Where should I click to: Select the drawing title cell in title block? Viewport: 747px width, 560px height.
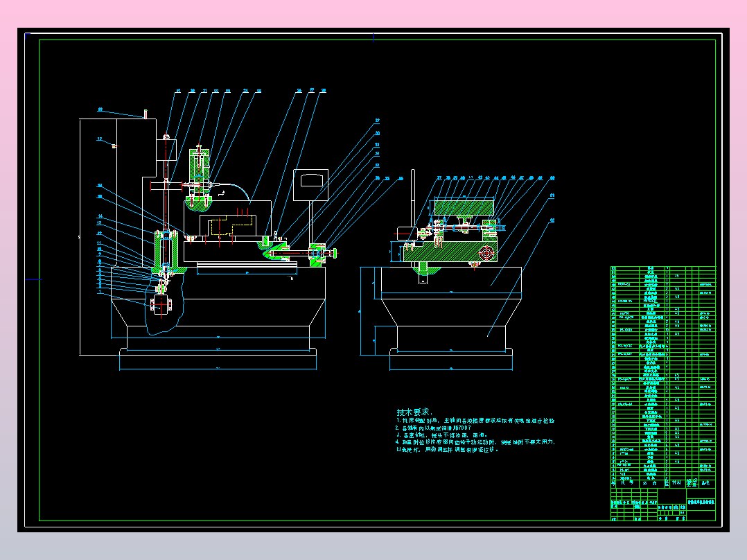pos(701,502)
